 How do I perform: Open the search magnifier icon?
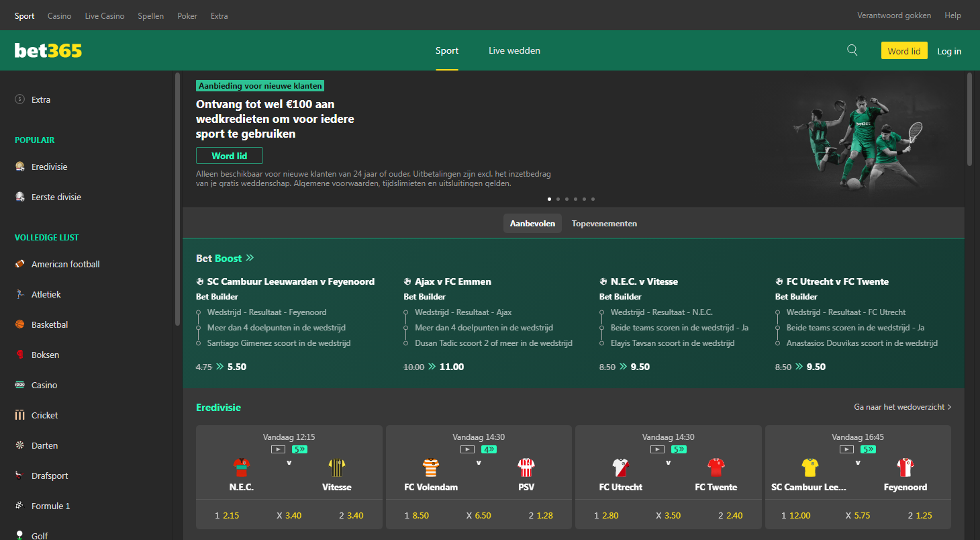(x=852, y=50)
